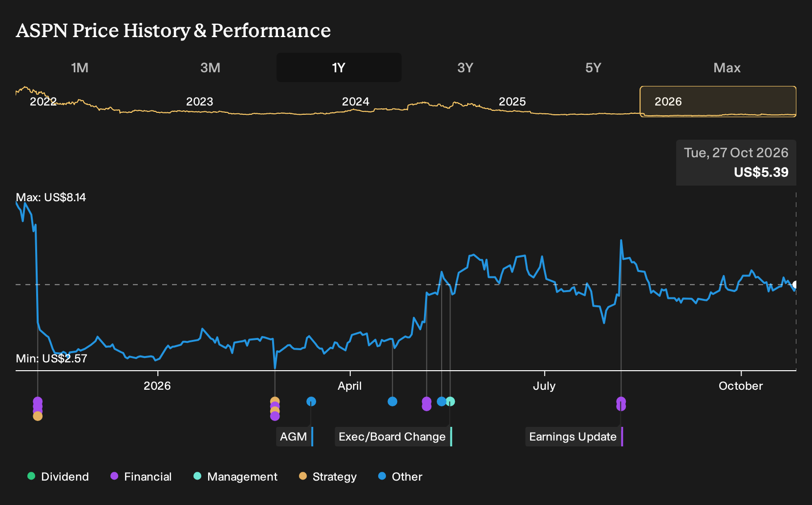Click the highlighted 2026 range selector

click(718, 102)
